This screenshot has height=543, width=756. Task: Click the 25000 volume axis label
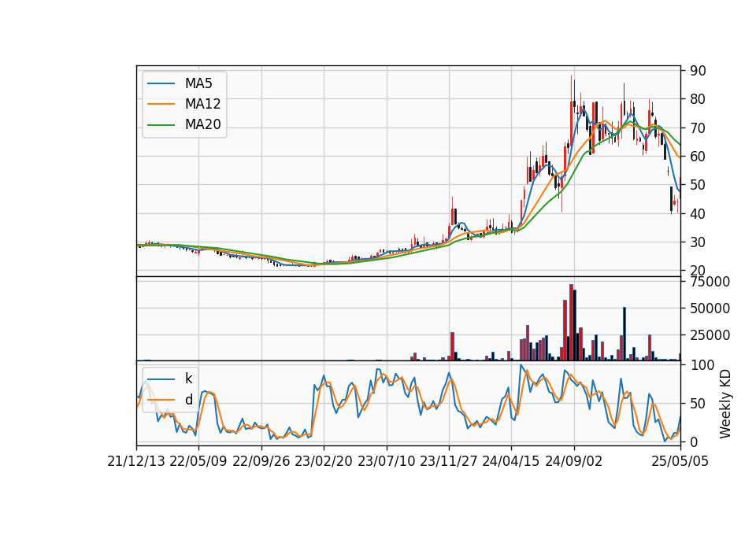(x=710, y=335)
